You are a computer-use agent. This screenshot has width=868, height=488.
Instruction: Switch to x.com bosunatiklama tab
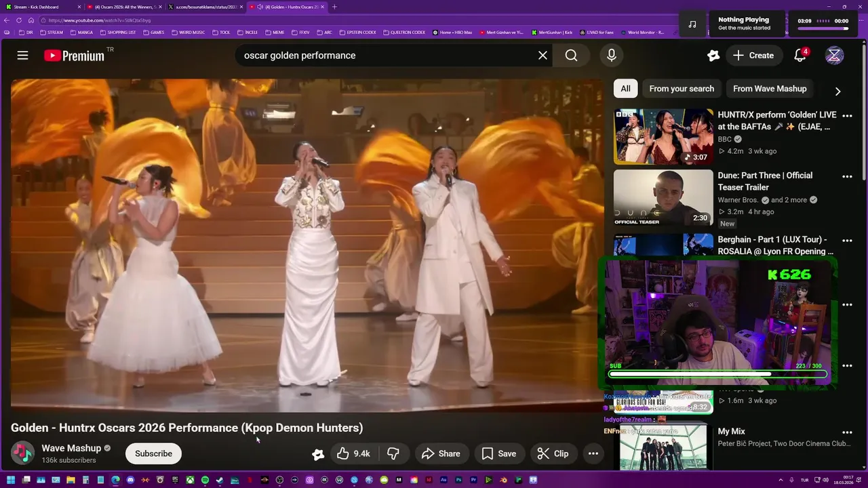pos(205,7)
